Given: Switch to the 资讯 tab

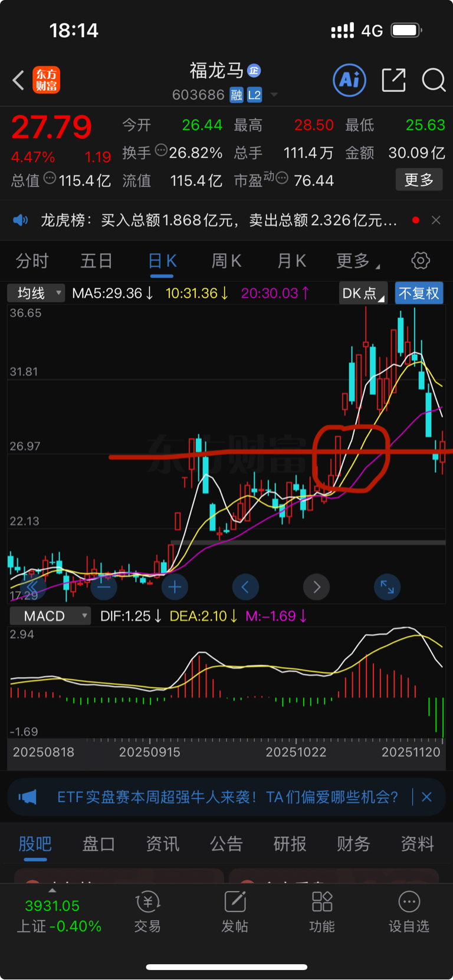Looking at the screenshot, I should click(x=163, y=844).
